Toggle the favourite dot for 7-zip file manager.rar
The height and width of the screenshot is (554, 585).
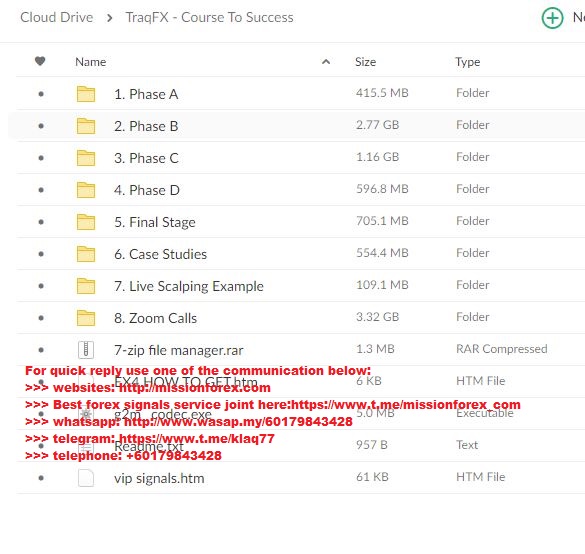(41, 350)
